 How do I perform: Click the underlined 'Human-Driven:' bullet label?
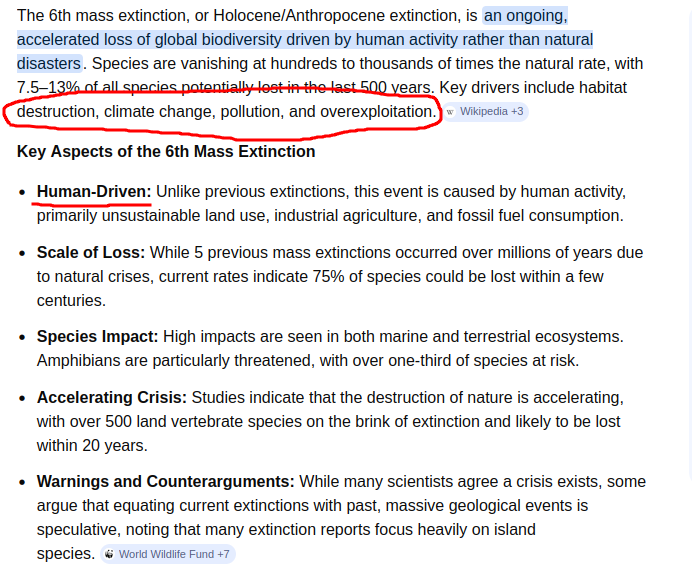click(94, 191)
